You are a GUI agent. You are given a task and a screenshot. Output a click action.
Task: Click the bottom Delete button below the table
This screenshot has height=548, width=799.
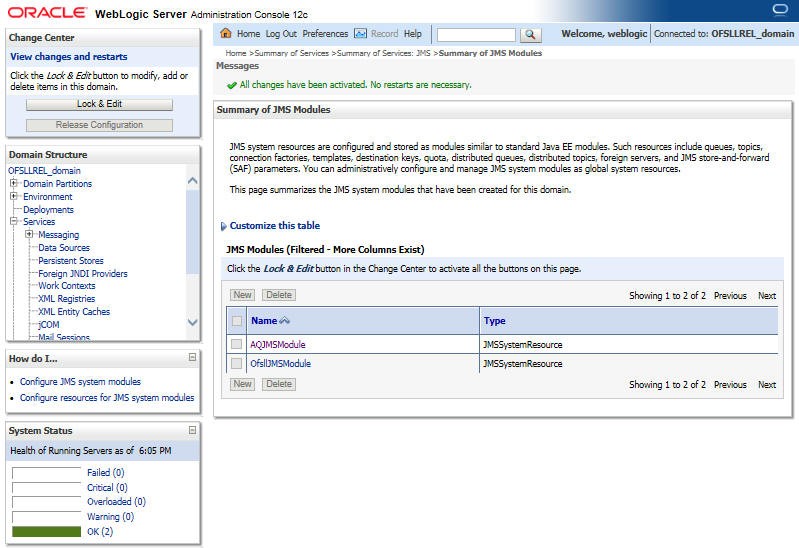tap(279, 384)
